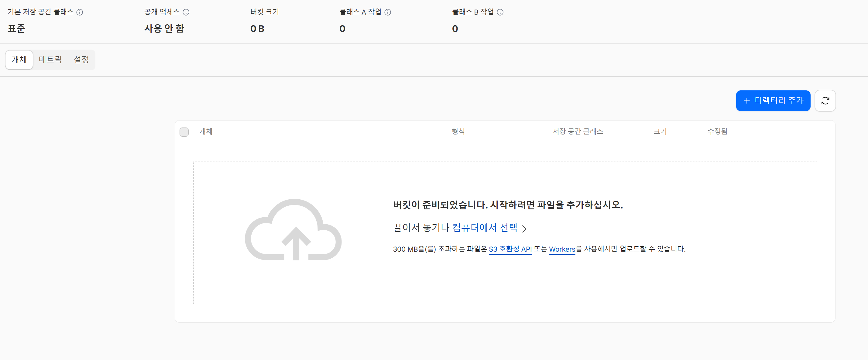Click the 수정됨 column header

click(717, 131)
